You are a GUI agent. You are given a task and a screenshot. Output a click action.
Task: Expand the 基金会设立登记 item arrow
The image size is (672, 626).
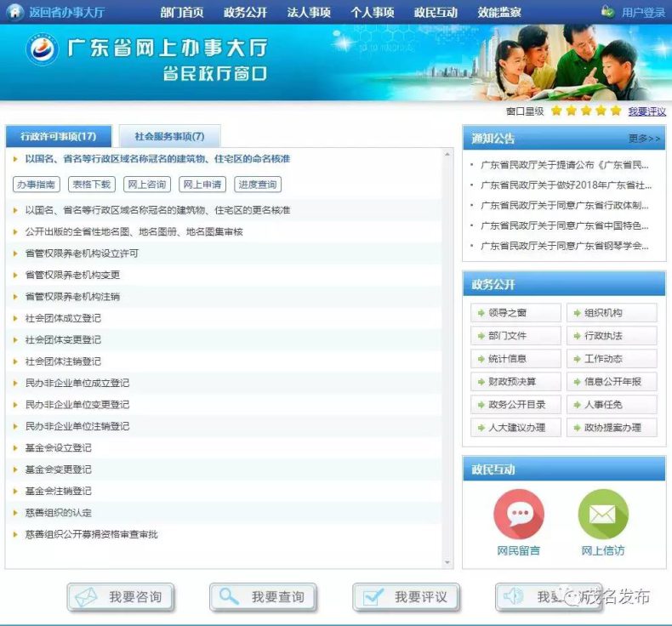coord(15,448)
